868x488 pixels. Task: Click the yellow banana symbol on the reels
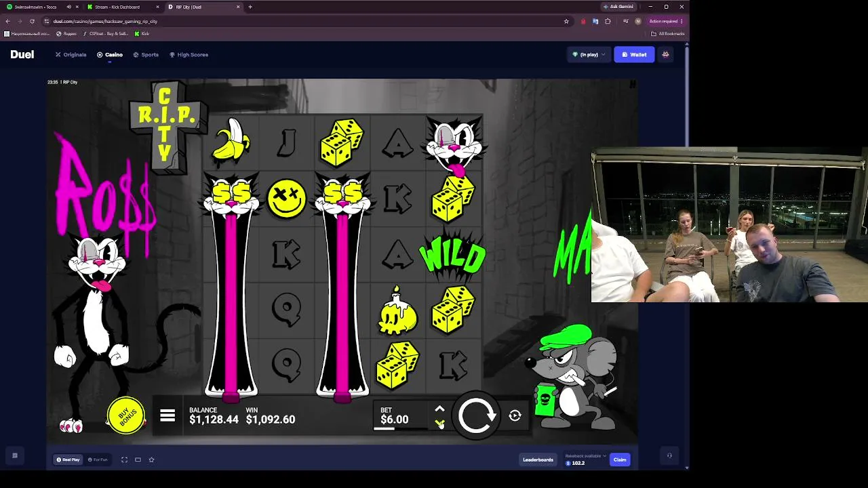click(231, 142)
